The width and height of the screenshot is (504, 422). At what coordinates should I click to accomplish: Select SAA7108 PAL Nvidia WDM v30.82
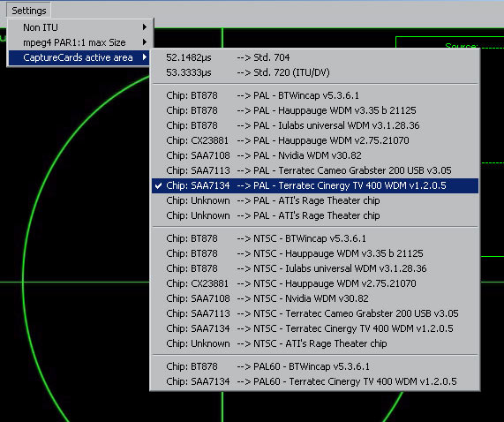tap(315, 155)
